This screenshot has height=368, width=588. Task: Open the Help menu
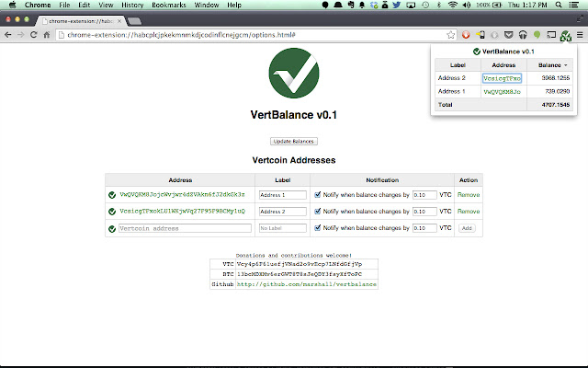[x=234, y=5]
